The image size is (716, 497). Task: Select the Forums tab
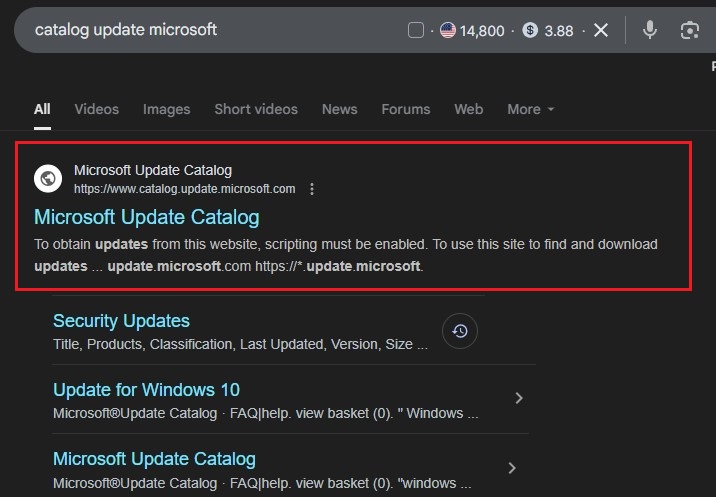[x=405, y=109]
